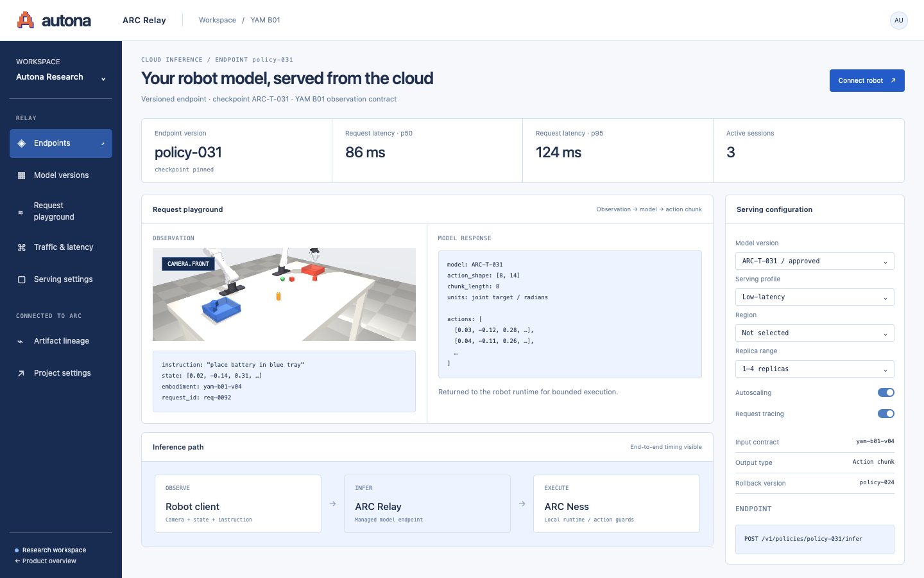
Task: Open the AU user avatar
Action: click(899, 21)
